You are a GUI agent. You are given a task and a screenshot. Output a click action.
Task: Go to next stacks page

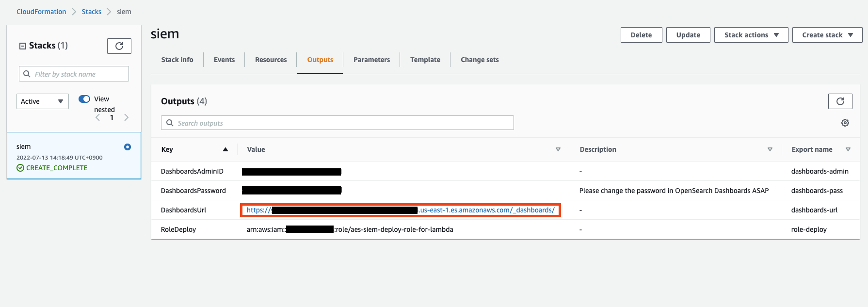tap(126, 117)
